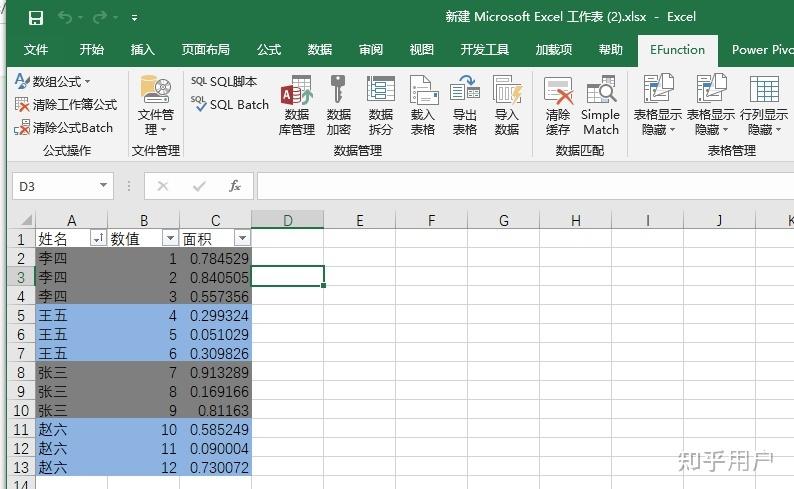
Task: Click the Select All corner triangle
Action: (x=26, y=220)
